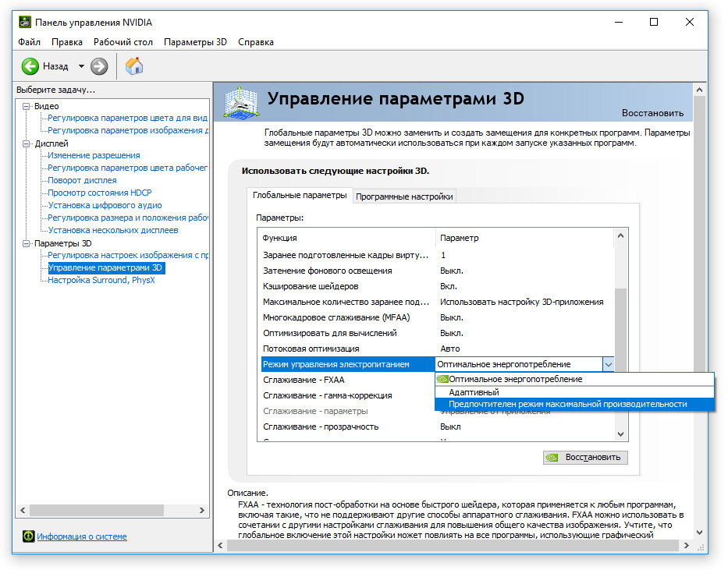Image resolution: width=728 pixels, height=577 pixels.
Task: Click the grey Forward arrow icon
Action: pyautogui.click(x=99, y=66)
